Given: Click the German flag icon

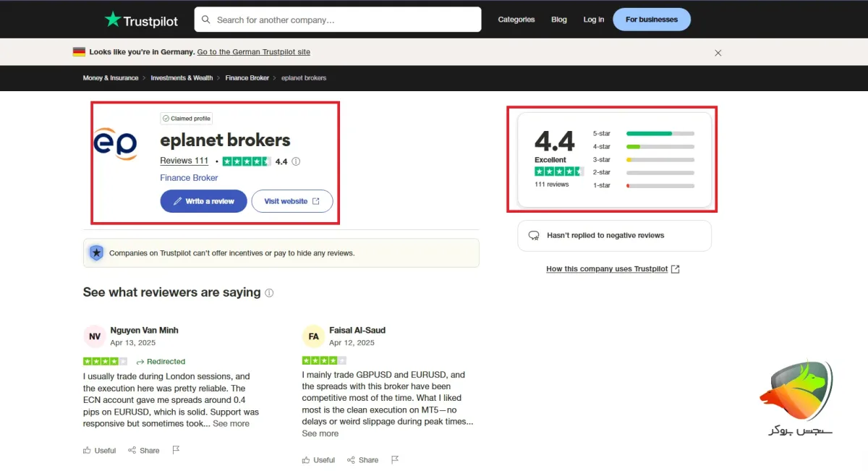Looking at the screenshot, I should tap(79, 52).
